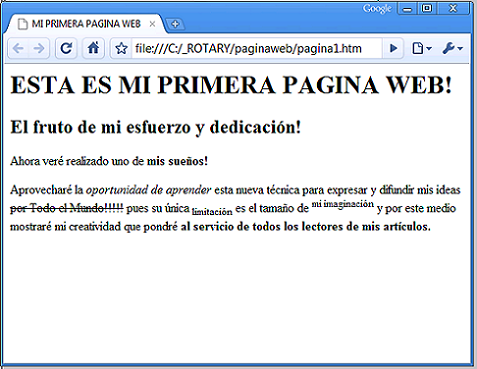Minimize the browser window
The height and width of the screenshot is (369, 477).
407,9
